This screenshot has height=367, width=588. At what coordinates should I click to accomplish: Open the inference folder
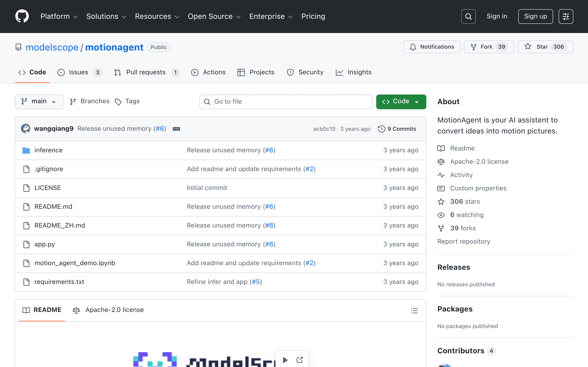pyautogui.click(x=48, y=150)
